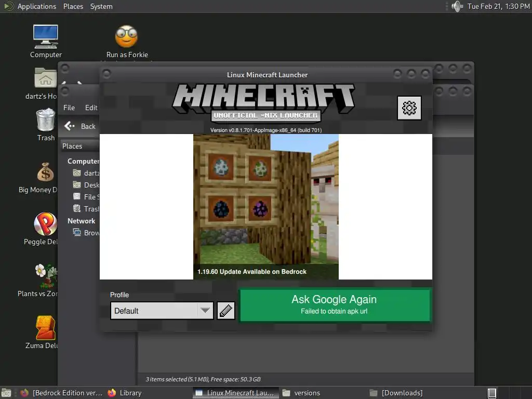The height and width of the screenshot is (399, 532).
Task: Click the MATE menu logo icon
Action: coord(8,6)
